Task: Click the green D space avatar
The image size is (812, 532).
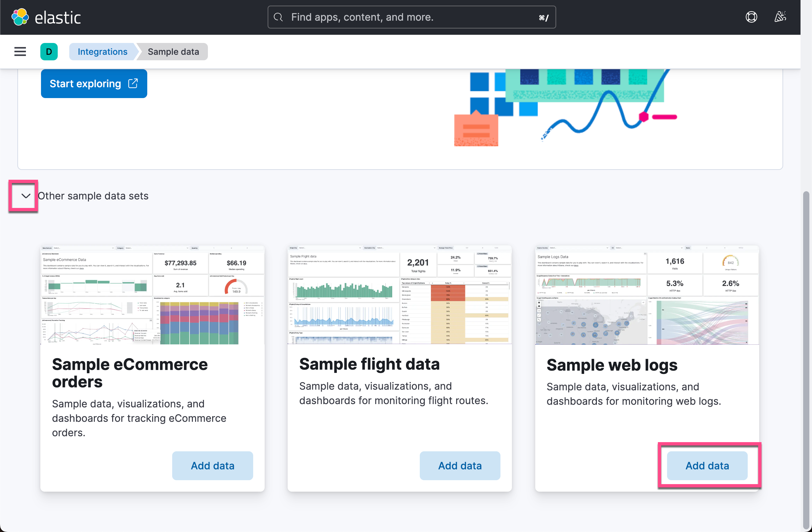Action: (49, 51)
